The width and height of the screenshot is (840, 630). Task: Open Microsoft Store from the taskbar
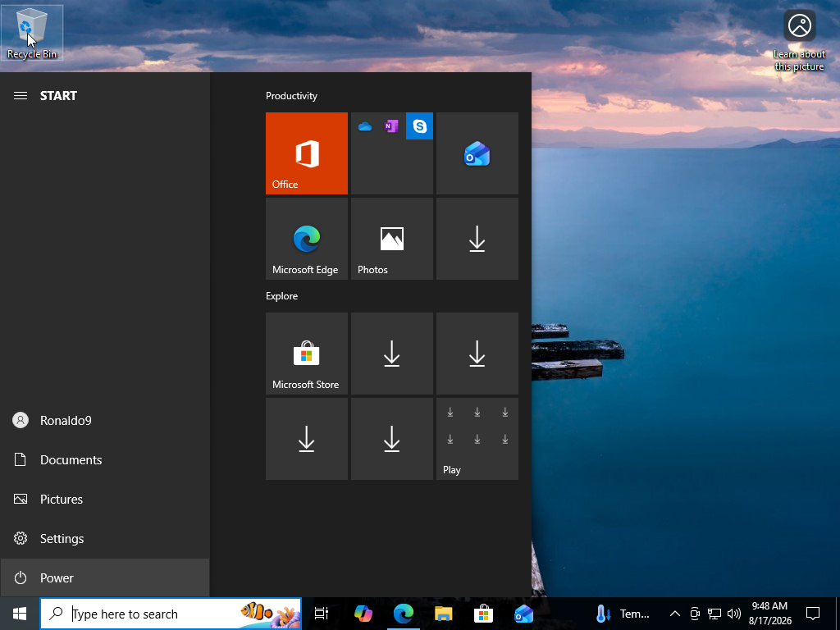[x=483, y=614]
